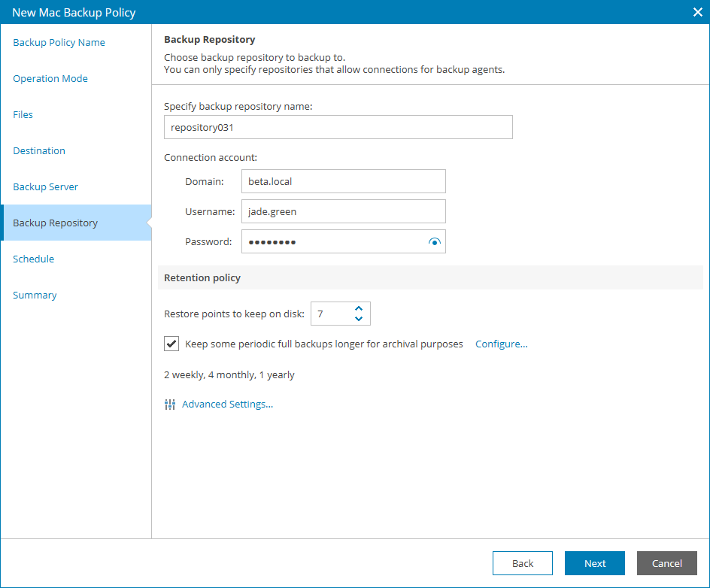Focus the Domain input field
Viewport: 710px width, 588px height.
[x=344, y=182]
